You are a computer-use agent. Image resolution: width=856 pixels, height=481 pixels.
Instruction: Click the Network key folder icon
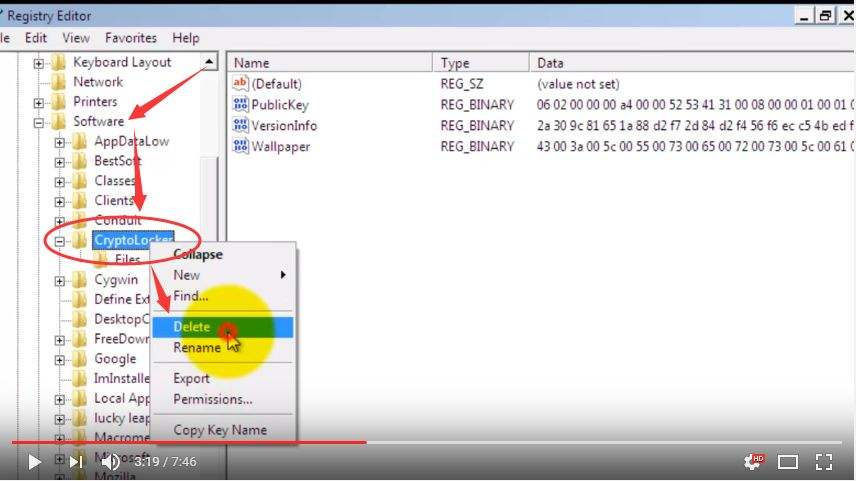click(59, 82)
